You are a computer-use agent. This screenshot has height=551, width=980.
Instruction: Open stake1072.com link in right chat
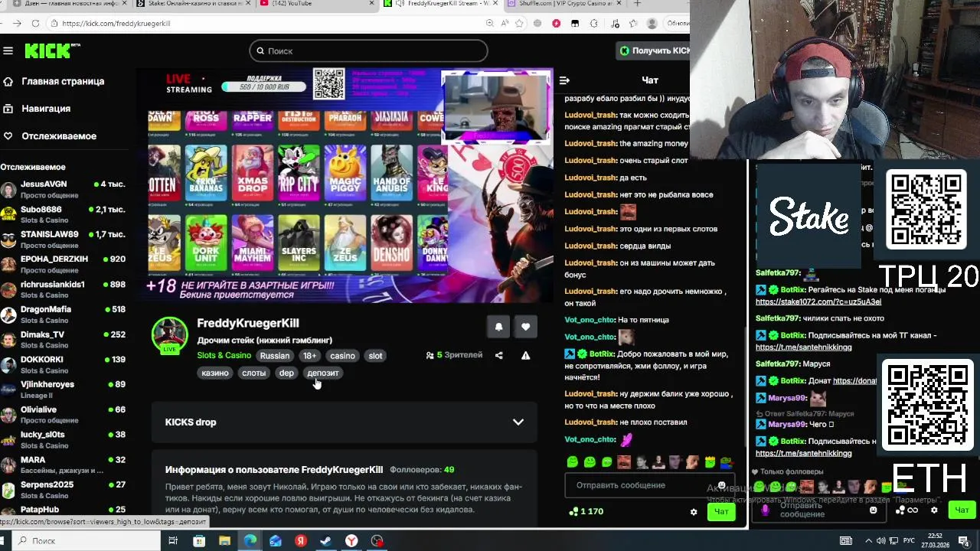pyautogui.click(x=818, y=302)
